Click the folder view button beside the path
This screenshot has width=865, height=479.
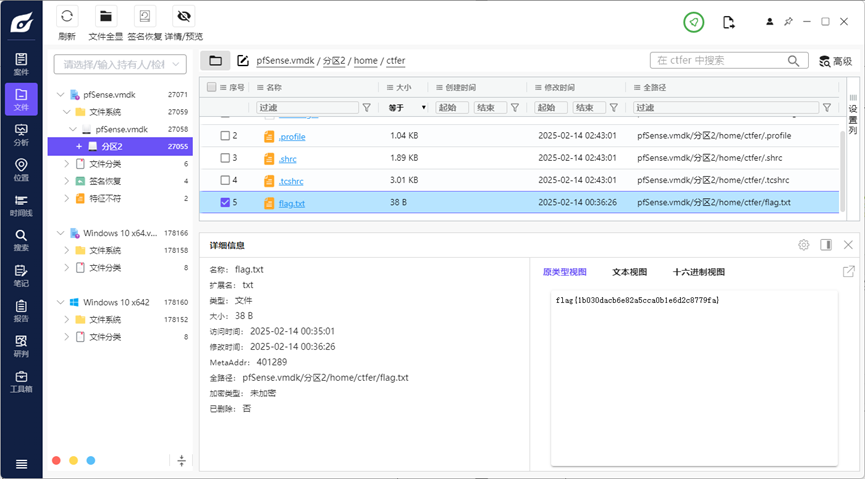click(215, 61)
